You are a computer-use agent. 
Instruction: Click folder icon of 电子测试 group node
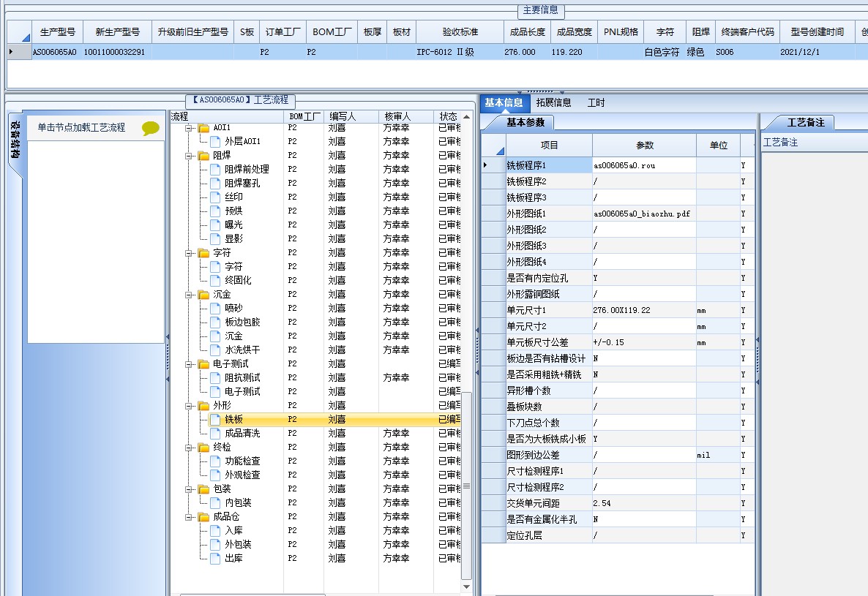[x=204, y=364]
